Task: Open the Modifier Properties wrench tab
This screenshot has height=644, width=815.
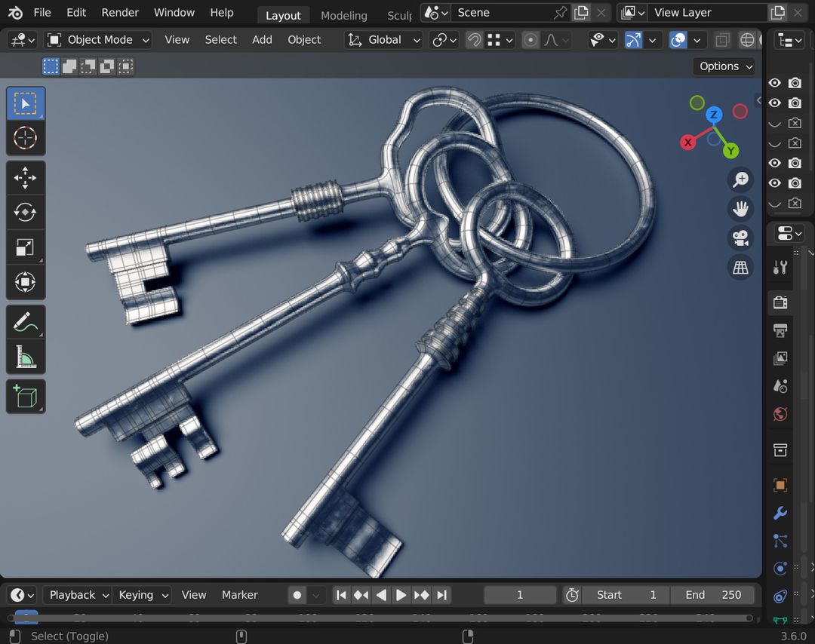Action: [780, 514]
